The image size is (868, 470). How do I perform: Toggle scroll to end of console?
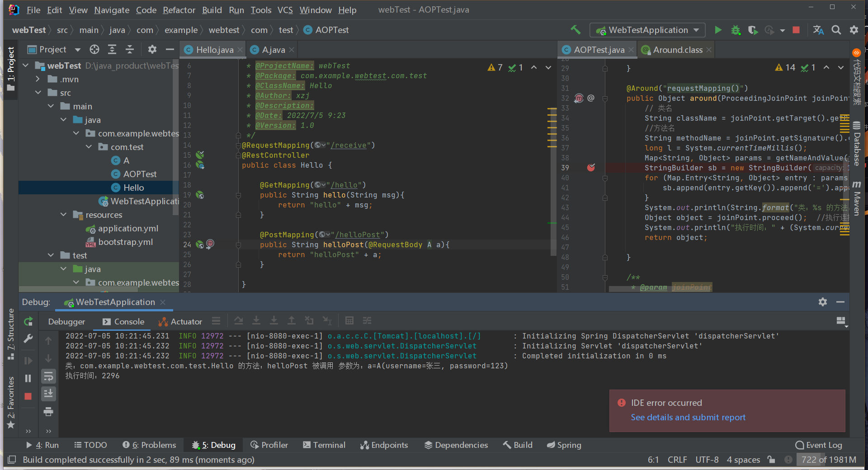point(48,394)
